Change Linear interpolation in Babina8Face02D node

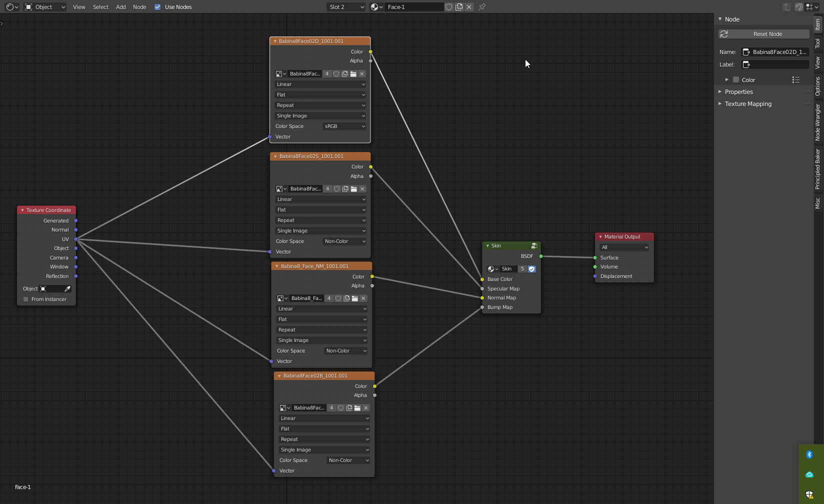(x=320, y=84)
